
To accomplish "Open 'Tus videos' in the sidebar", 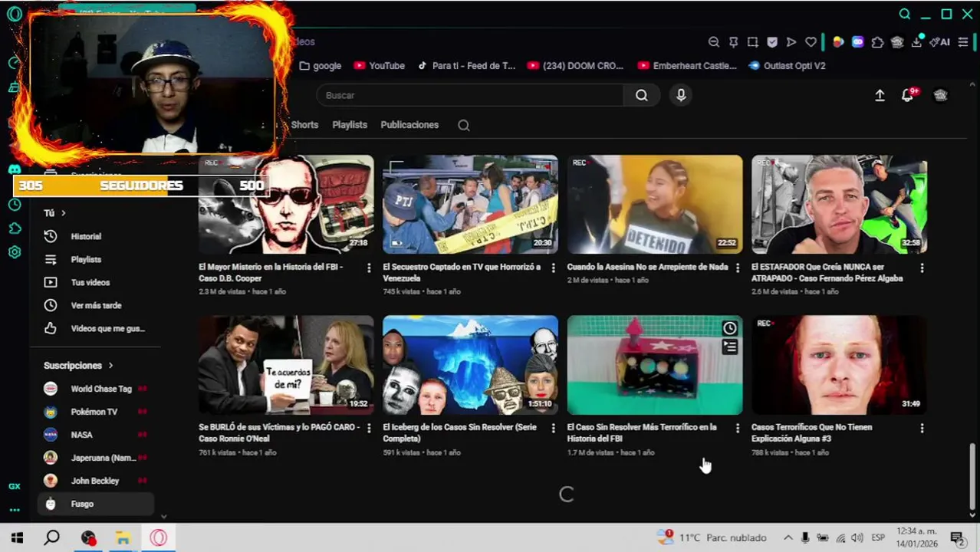I will point(96,283).
